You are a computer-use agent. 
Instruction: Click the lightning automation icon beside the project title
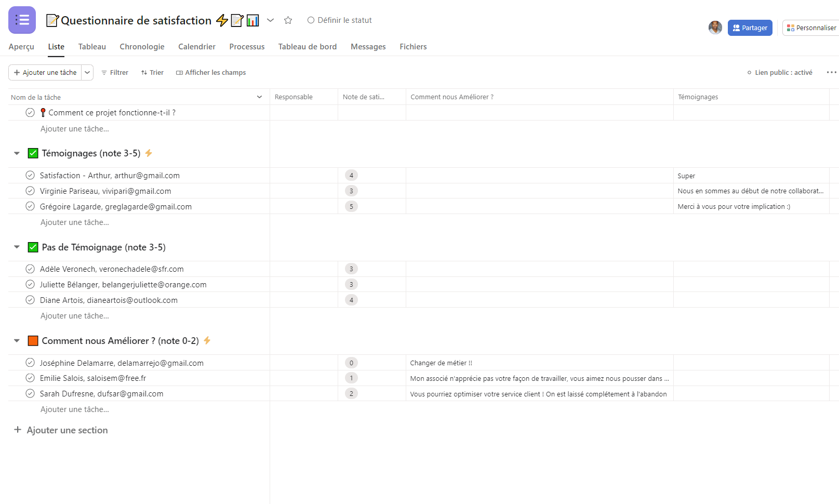coord(222,20)
